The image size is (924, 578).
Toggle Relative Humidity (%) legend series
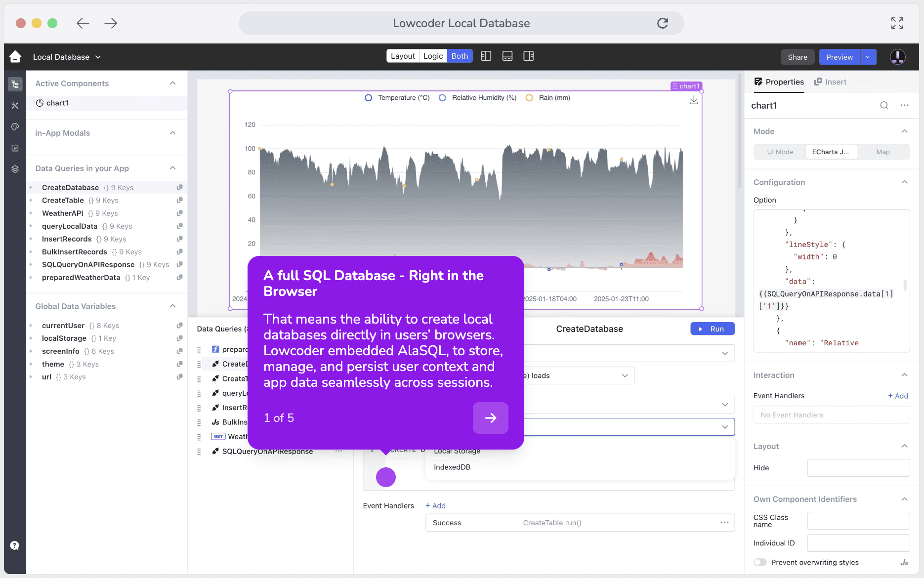pyautogui.click(x=478, y=98)
